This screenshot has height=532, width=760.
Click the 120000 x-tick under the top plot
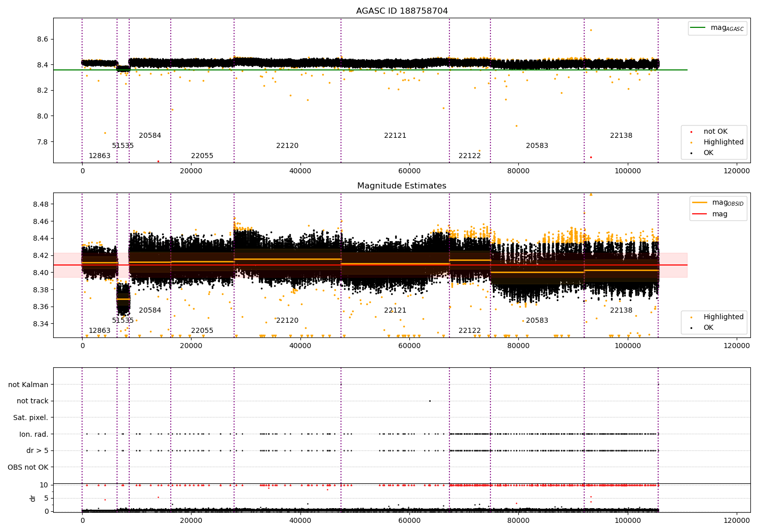[737, 171]
